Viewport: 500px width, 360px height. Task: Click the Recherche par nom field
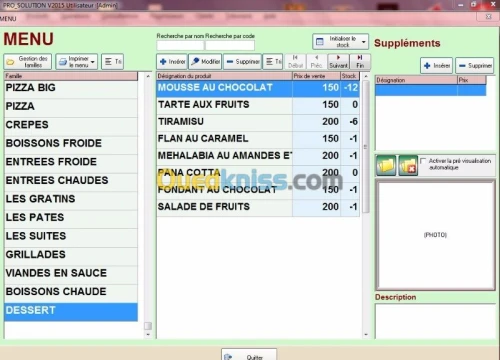[180, 45]
